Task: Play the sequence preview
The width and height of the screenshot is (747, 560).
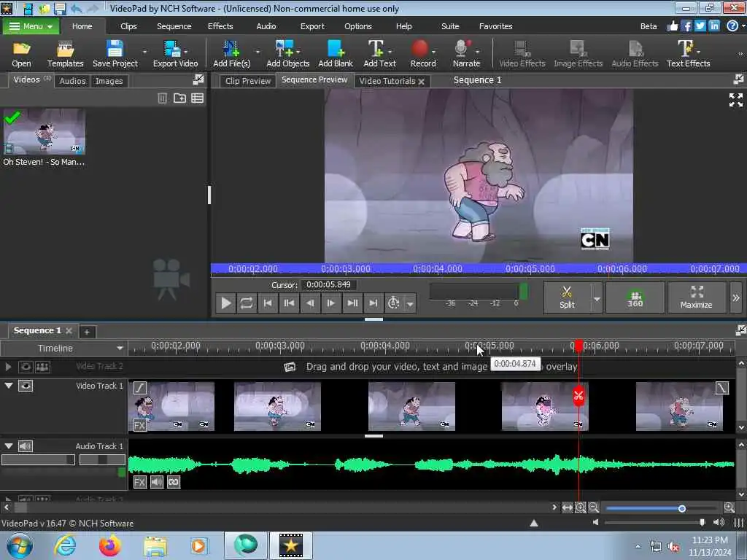Action: [226, 303]
